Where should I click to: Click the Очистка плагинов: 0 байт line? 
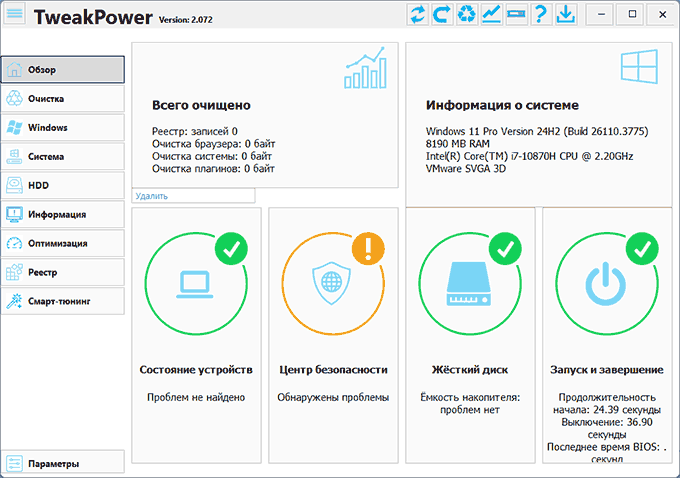pyautogui.click(x=213, y=168)
